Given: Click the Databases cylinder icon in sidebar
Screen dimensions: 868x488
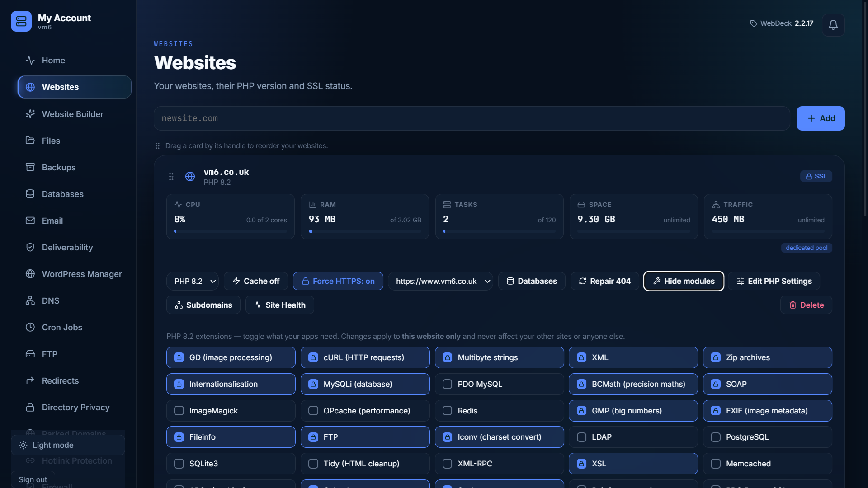Looking at the screenshot, I should 30,194.
